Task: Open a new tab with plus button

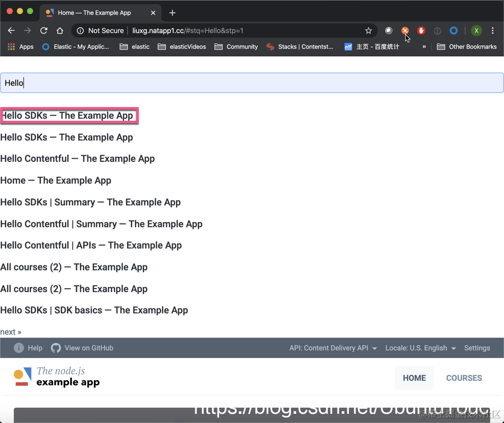Action: tap(172, 13)
